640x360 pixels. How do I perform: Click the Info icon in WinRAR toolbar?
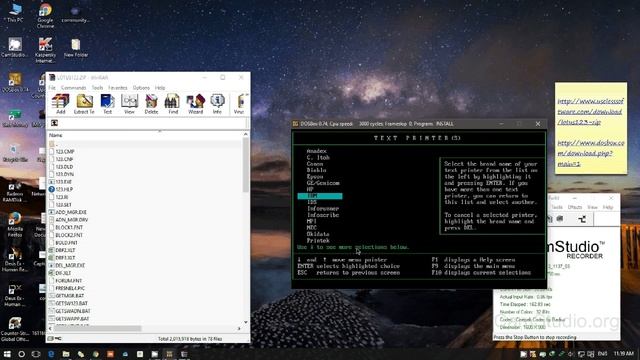pyautogui.click(x=217, y=104)
